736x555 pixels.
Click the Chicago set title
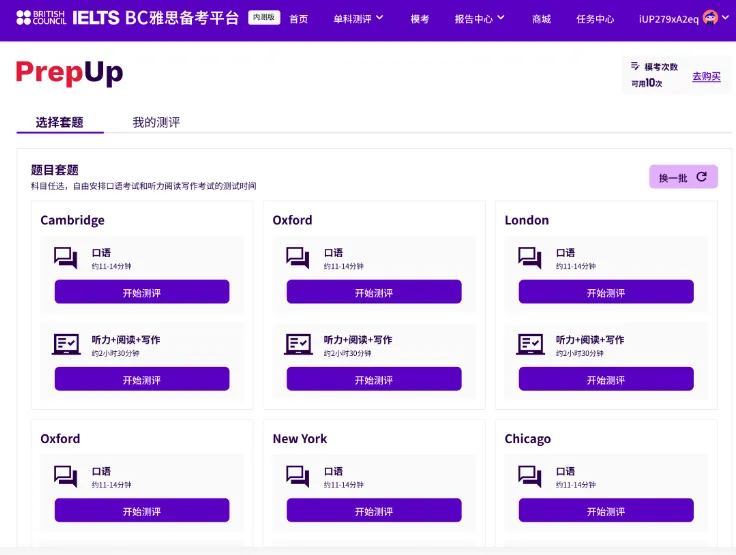tap(528, 439)
